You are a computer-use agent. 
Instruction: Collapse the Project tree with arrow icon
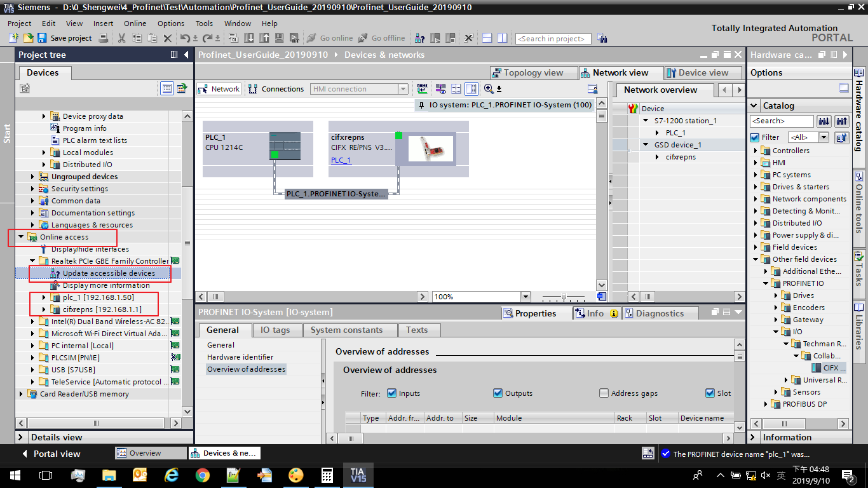coord(186,55)
